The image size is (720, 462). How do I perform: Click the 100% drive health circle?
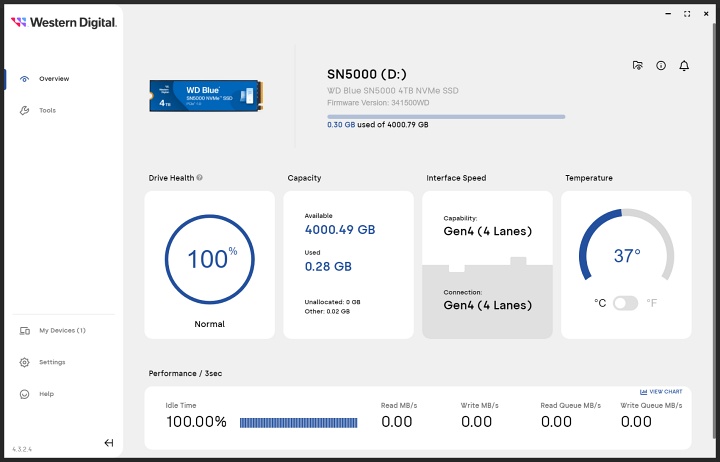click(x=209, y=259)
